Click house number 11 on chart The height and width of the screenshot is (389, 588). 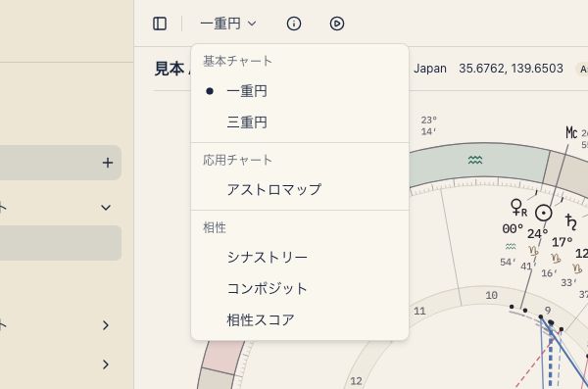[x=419, y=311]
